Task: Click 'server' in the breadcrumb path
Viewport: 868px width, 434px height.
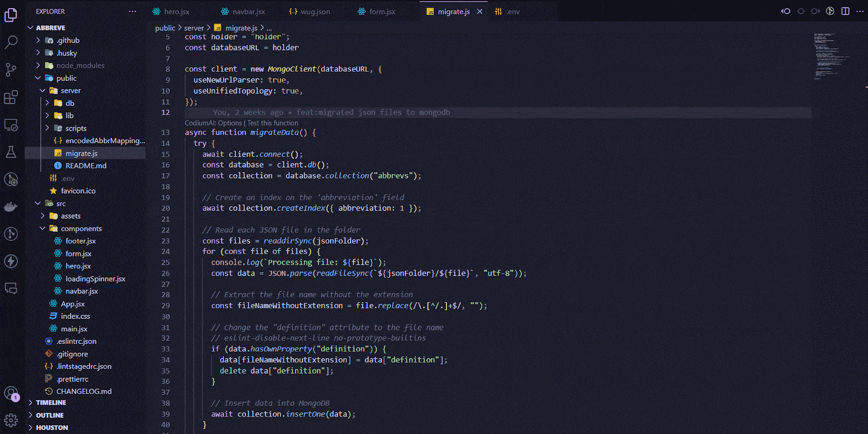Action: click(194, 28)
